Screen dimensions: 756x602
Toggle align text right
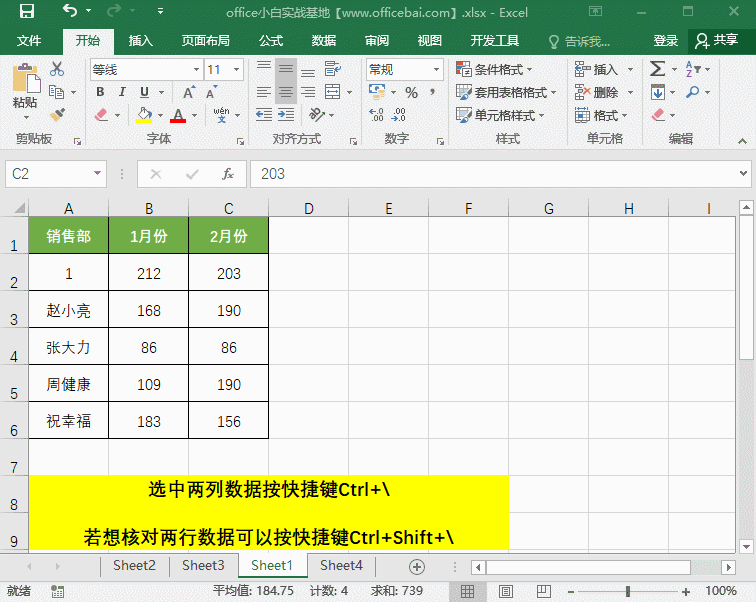[x=308, y=92]
